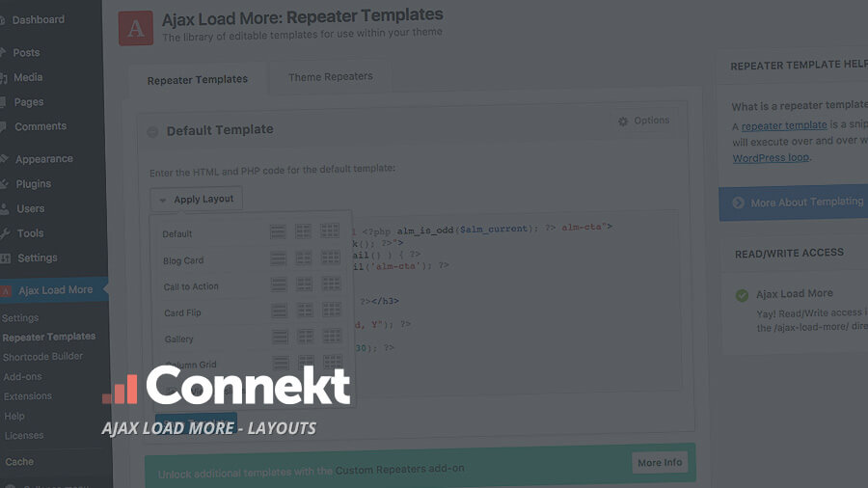Image resolution: width=868 pixels, height=488 pixels.
Task: Open the Cache submenu item
Action: pos(19,462)
